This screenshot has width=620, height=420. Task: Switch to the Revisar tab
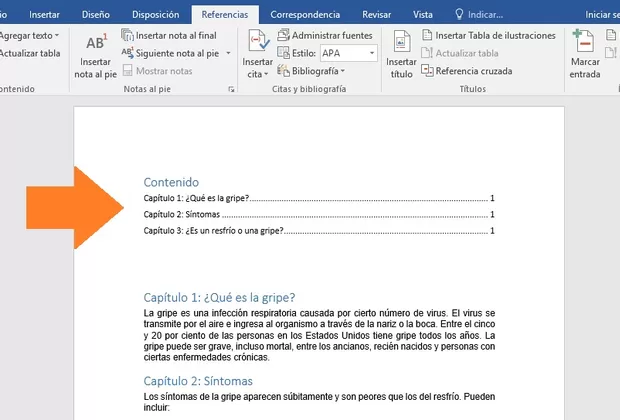[376, 15]
